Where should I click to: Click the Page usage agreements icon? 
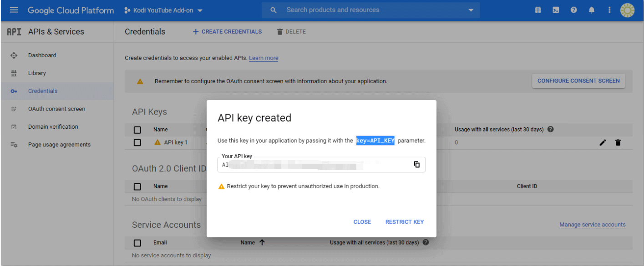point(14,145)
